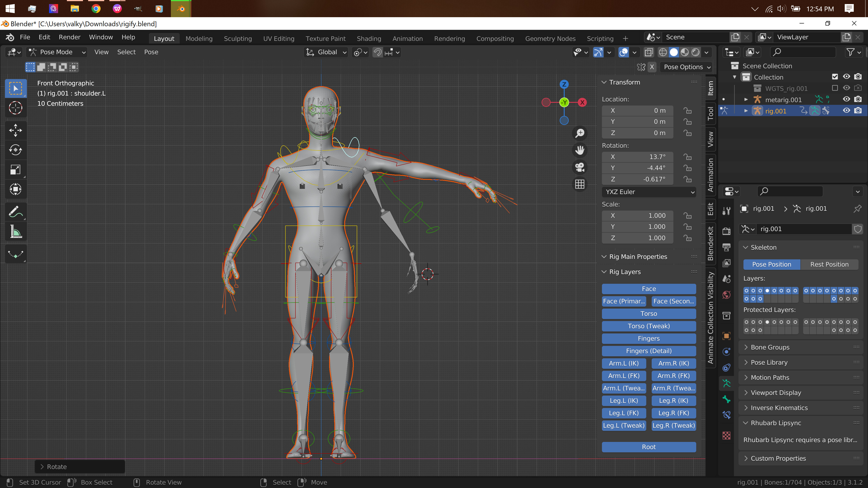Toggle the Arm.L (IK) rig layer
The height and width of the screenshot is (488, 868).
624,363
